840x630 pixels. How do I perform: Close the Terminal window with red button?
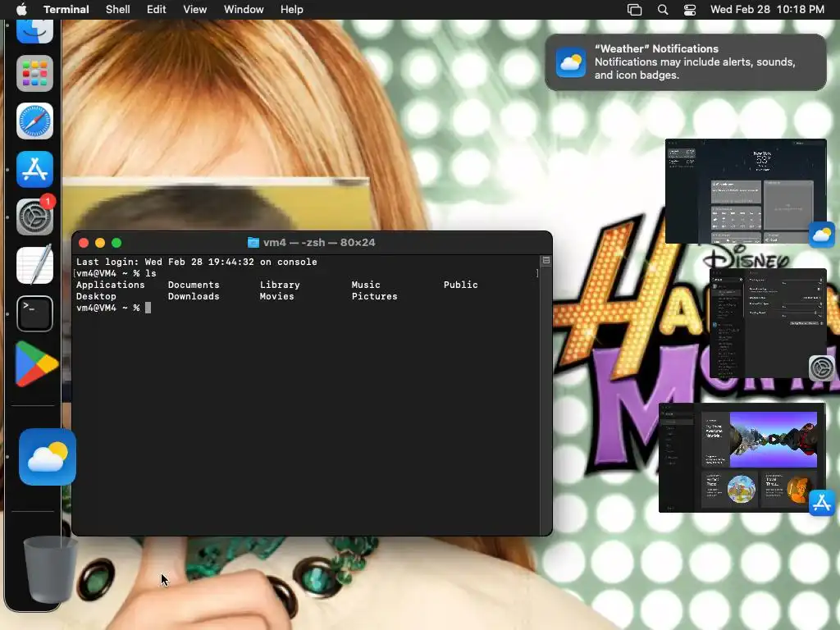(84, 243)
